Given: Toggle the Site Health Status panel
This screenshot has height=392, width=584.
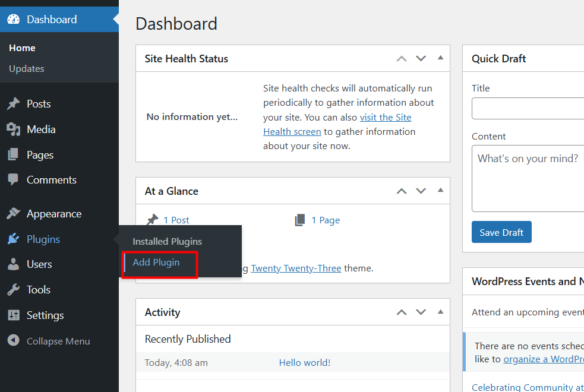Looking at the screenshot, I should click(440, 58).
